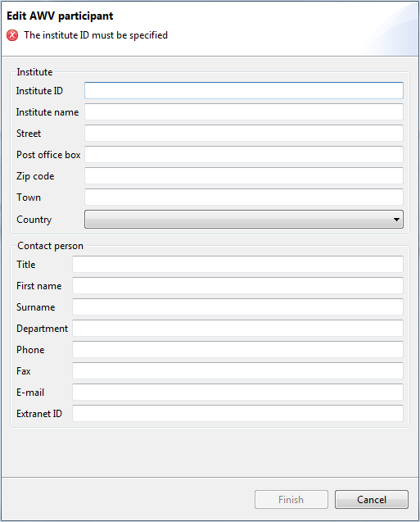The width and height of the screenshot is (420, 522).
Task: Click the Cancel button
Action: (372, 499)
